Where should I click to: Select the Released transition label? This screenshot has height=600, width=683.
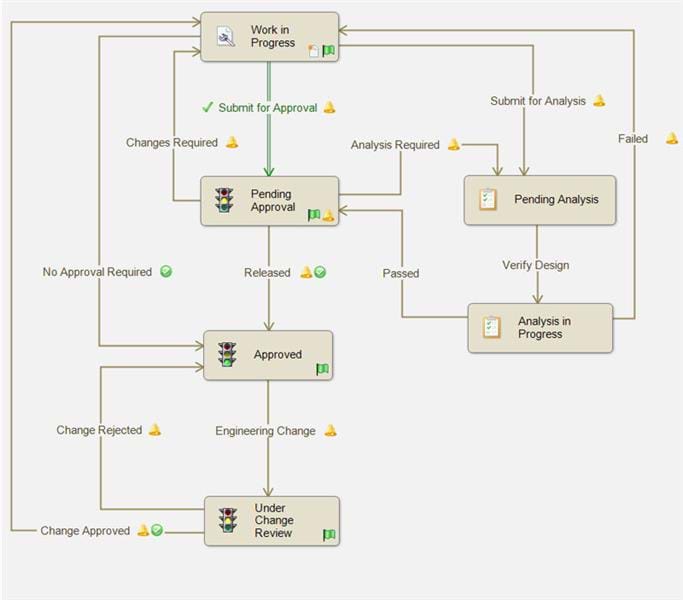click(267, 272)
